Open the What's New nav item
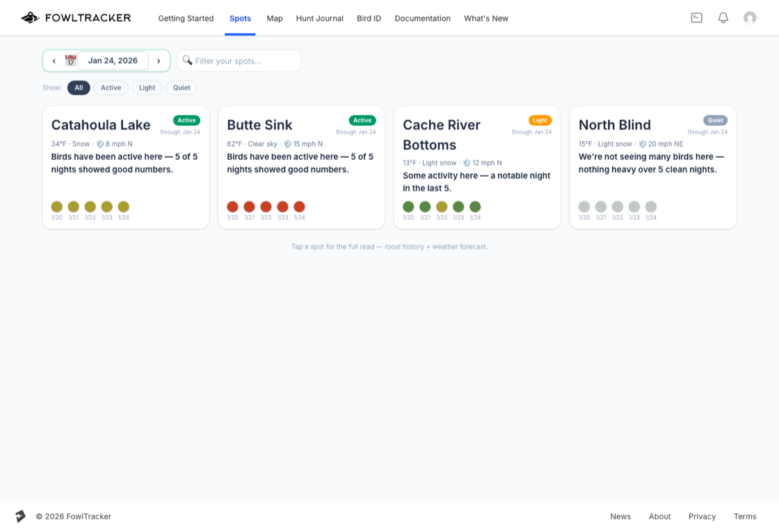 (486, 18)
